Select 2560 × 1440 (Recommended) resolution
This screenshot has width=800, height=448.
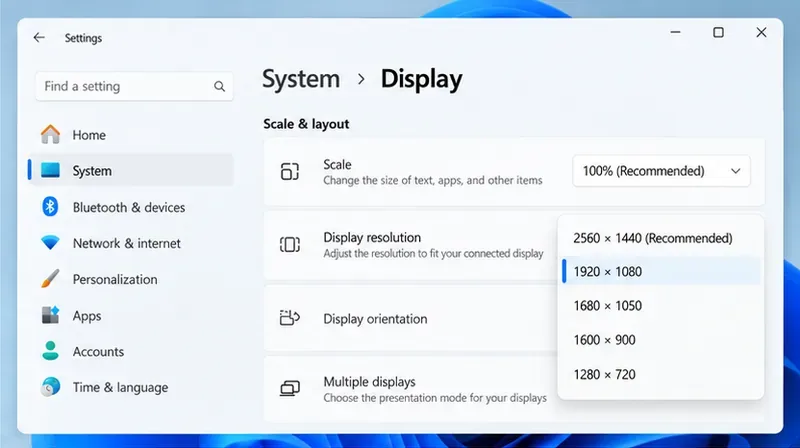click(x=661, y=238)
